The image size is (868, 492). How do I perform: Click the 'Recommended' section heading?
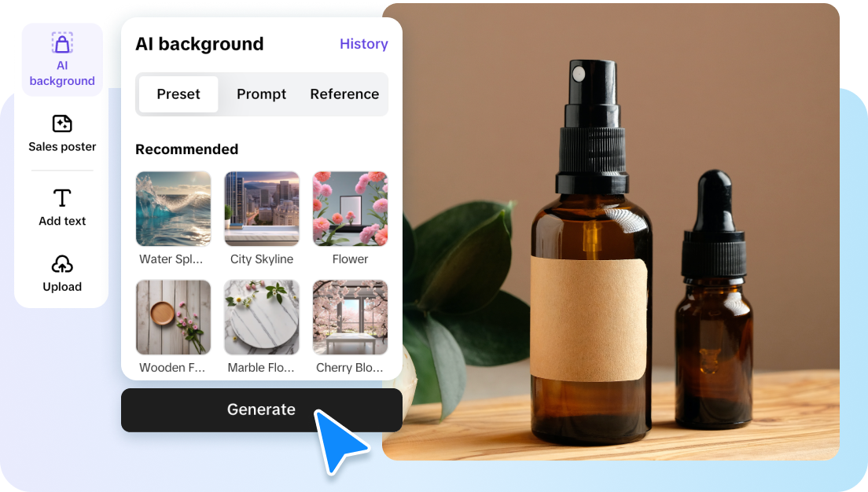pos(186,149)
